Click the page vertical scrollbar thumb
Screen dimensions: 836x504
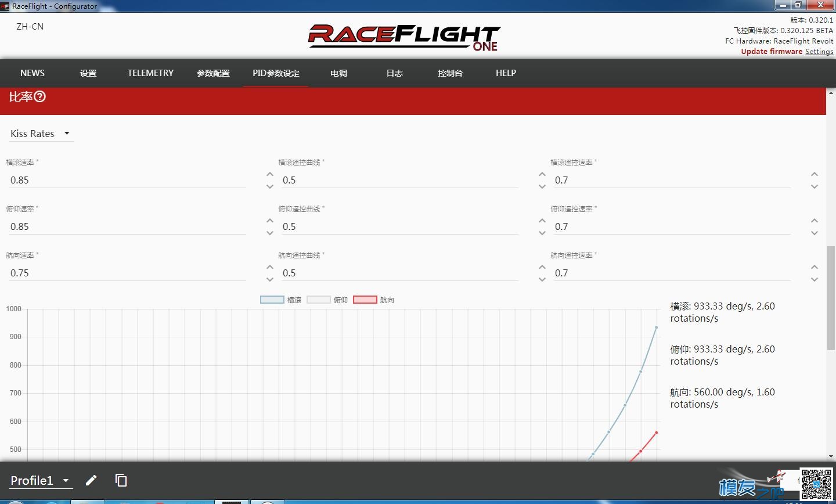[x=831, y=298]
